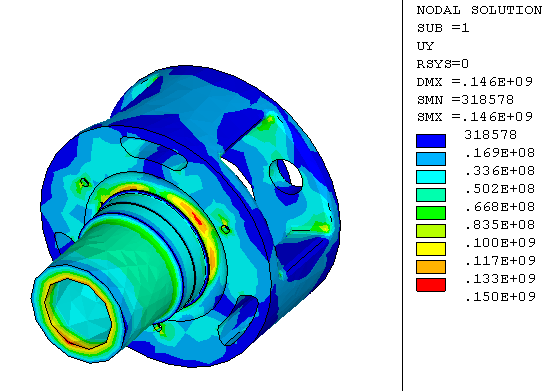Click the green legend swatch
554x391 pixels.
pos(431,213)
